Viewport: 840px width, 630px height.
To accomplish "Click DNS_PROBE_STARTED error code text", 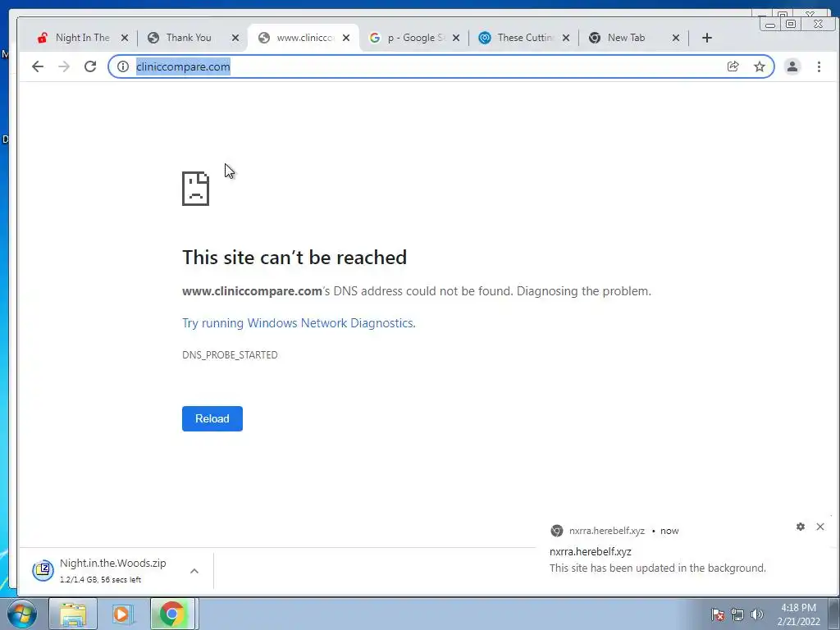I will coord(230,354).
